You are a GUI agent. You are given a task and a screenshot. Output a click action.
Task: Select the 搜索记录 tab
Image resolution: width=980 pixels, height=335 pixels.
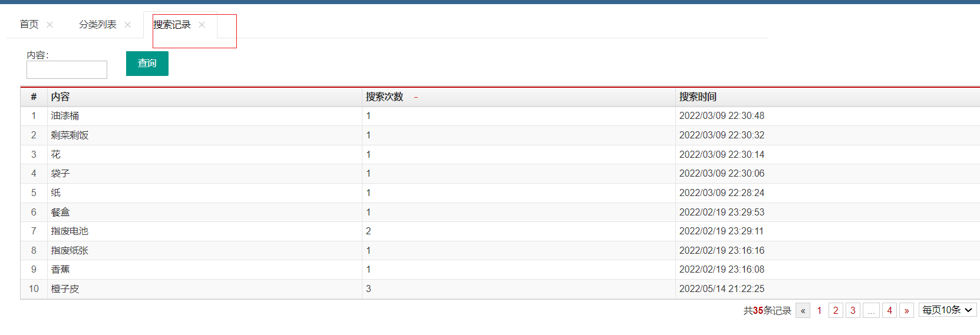(172, 25)
